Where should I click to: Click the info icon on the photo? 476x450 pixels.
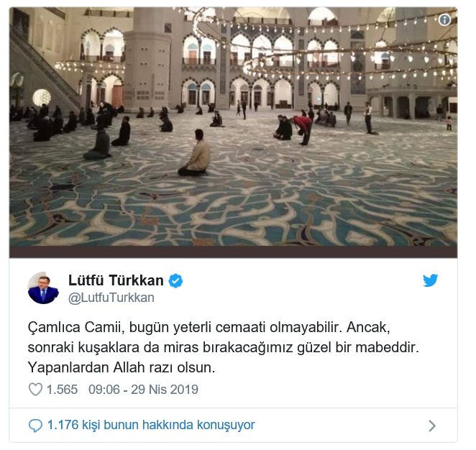click(x=444, y=20)
